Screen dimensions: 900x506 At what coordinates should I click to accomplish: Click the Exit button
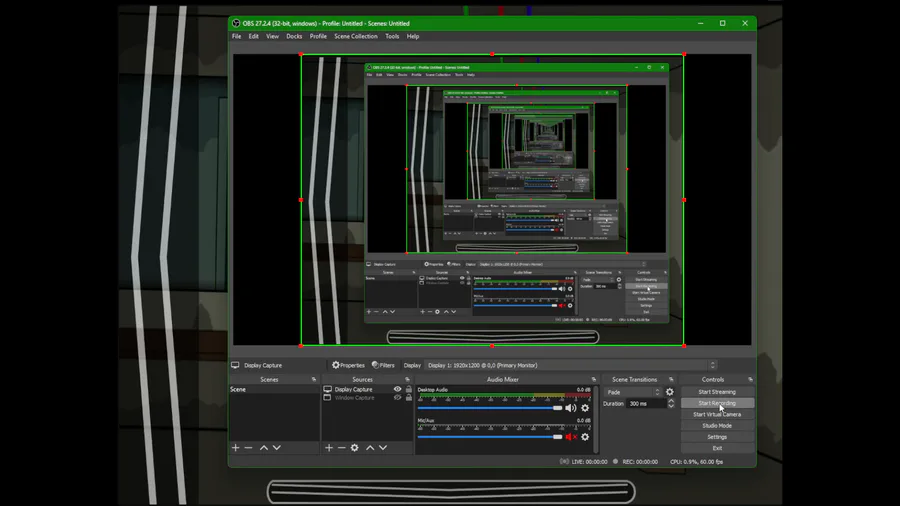pos(717,448)
